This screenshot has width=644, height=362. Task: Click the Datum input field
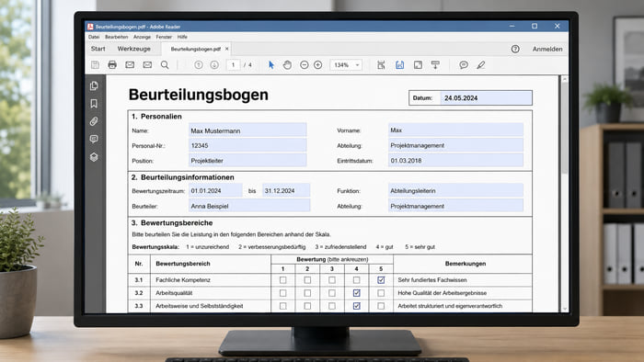point(486,98)
